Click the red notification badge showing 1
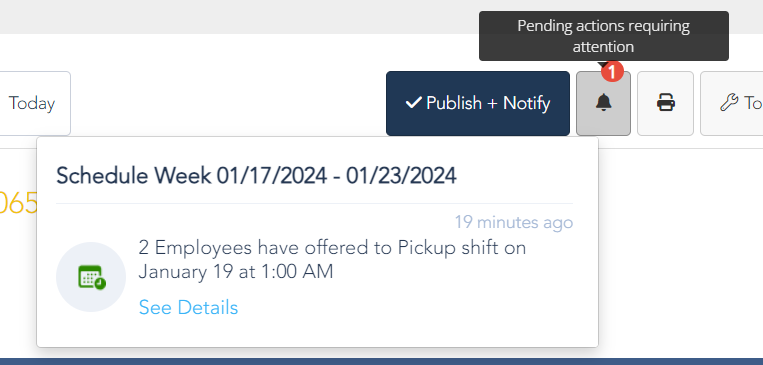This screenshot has width=763, height=365. point(612,72)
